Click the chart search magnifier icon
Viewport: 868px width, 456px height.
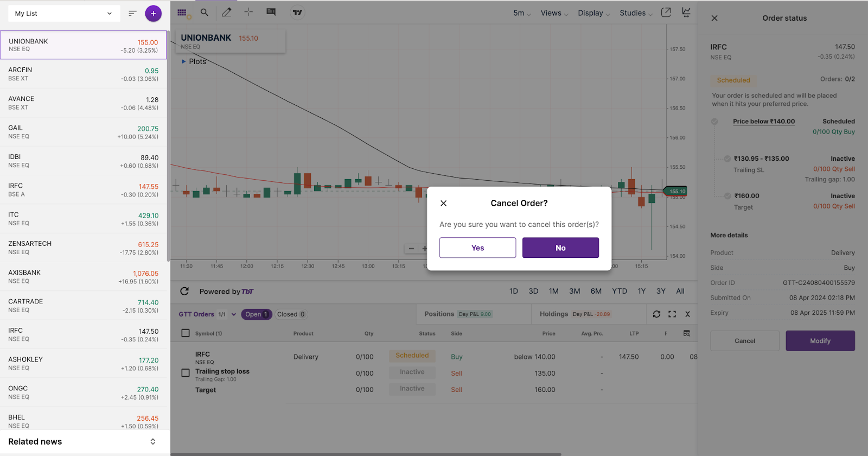pyautogui.click(x=205, y=12)
